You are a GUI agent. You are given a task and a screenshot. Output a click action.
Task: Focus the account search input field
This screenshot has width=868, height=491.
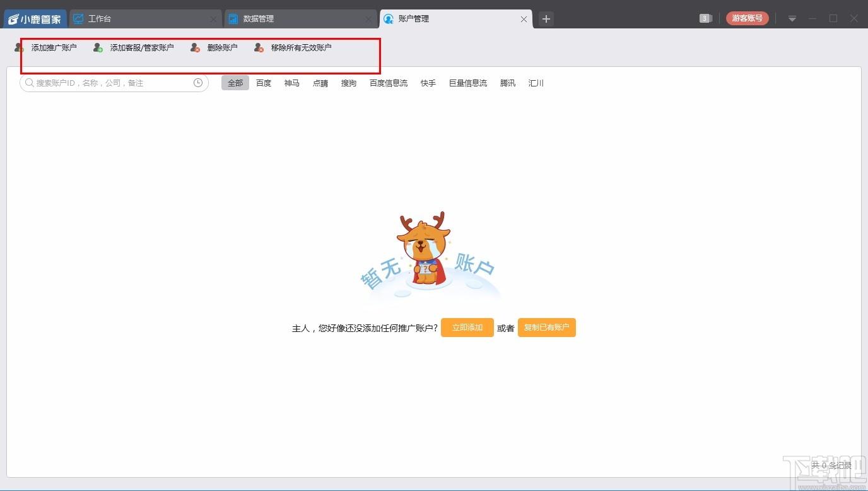pyautogui.click(x=114, y=83)
